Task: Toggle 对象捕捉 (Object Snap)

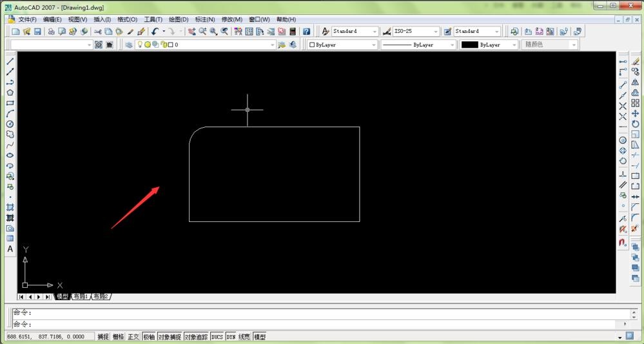Action: [170, 337]
